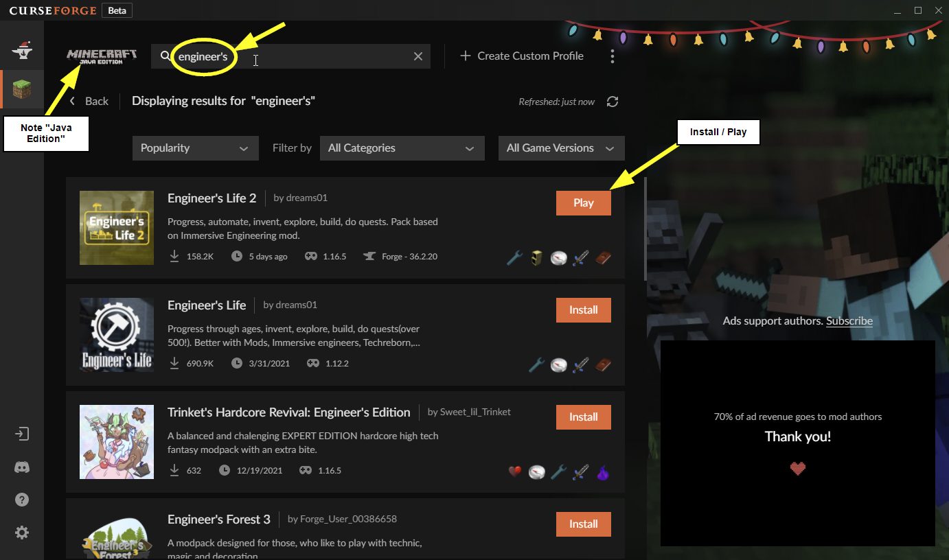Screen dimensions: 949x560
Task: Click the "12/19/2021" update date
Action: coord(260,471)
